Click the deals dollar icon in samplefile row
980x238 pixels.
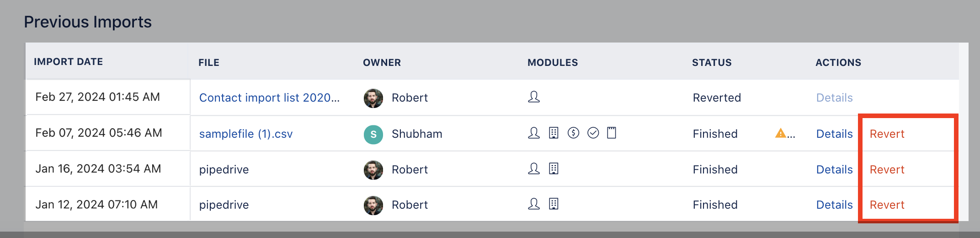click(573, 133)
